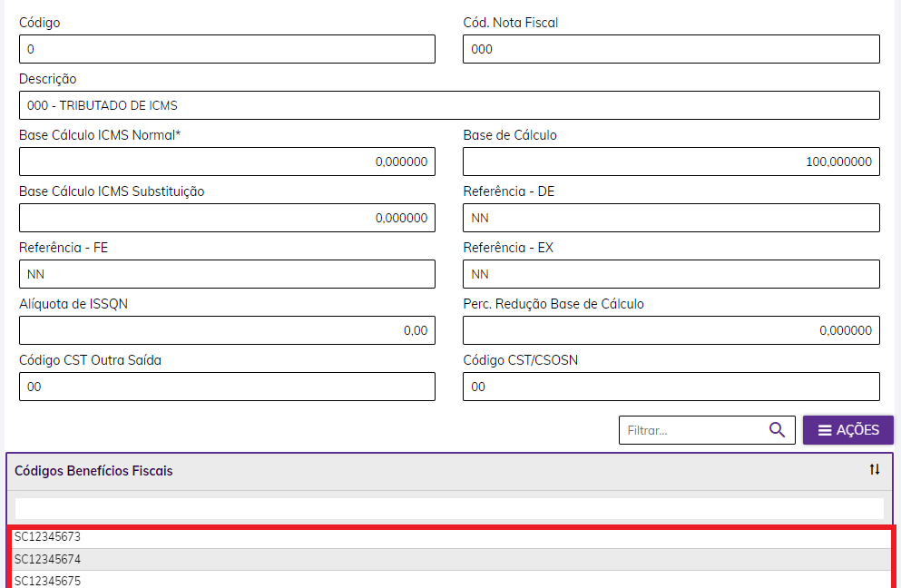Click the Base de Cálculo field
901x588 pixels.
[x=671, y=162]
